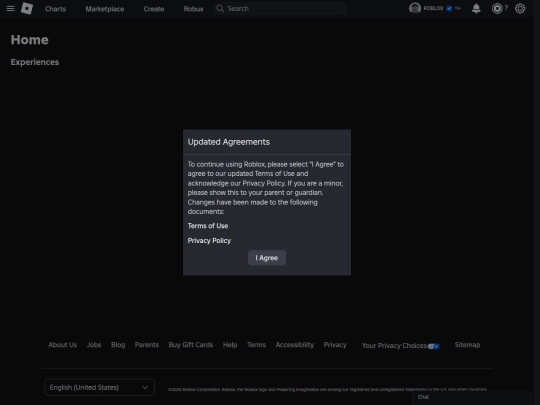Click the ROBLOX username label
The width and height of the screenshot is (540, 405).
tap(433, 8)
